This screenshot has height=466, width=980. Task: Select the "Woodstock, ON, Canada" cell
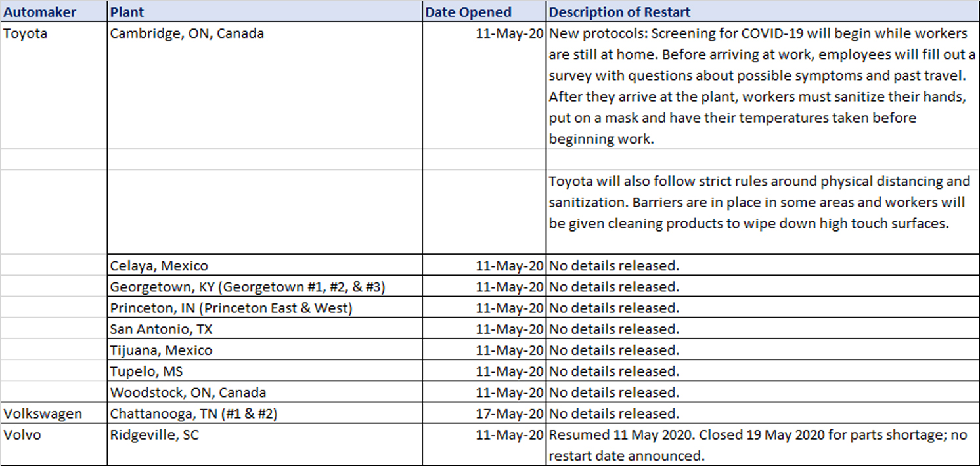[x=188, y=392]
